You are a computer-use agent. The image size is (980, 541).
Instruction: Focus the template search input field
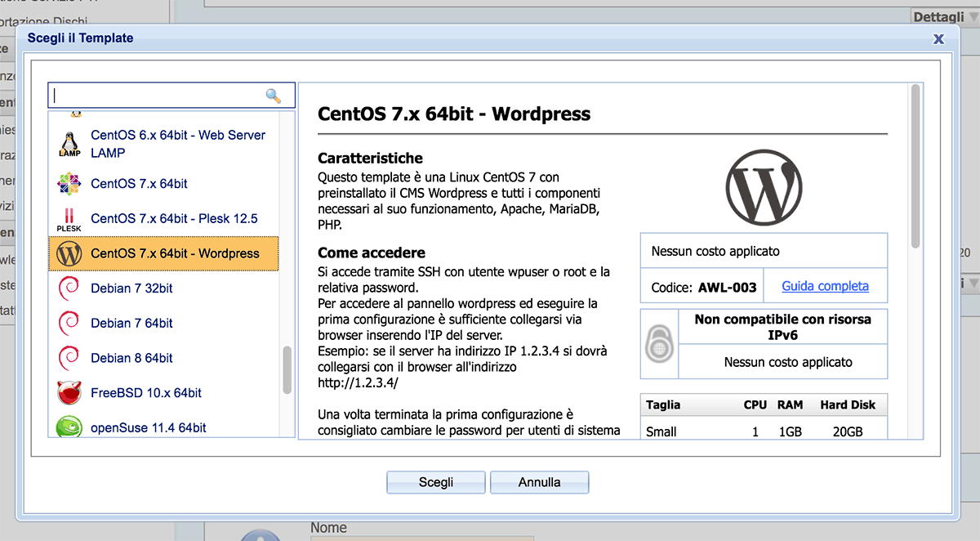point(171,96)
